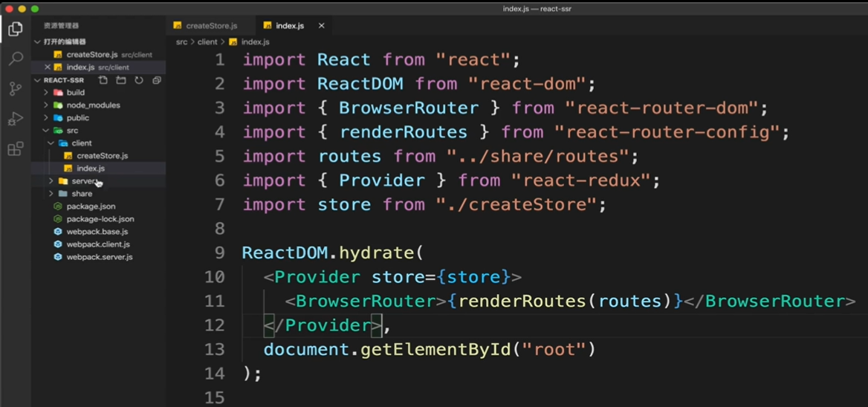Close the index.js editor tab
Viewport: 868px width, 407px height.
(322, 25)
